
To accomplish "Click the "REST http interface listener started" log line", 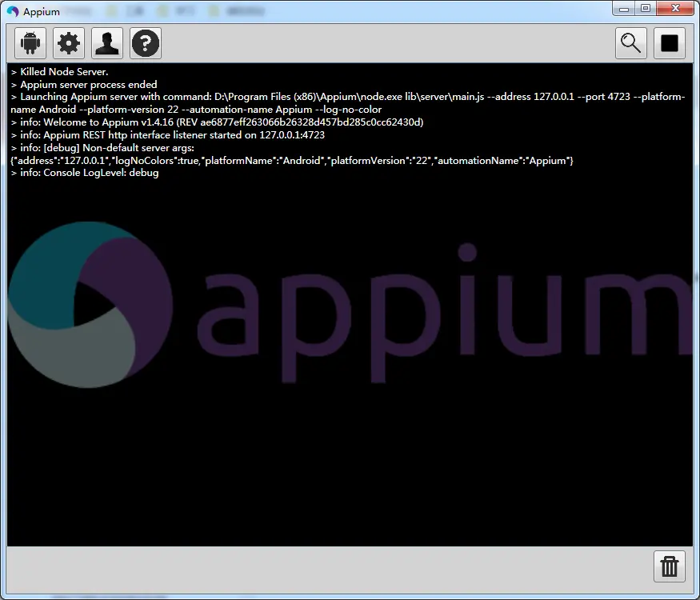I will [x=168, y=135].
